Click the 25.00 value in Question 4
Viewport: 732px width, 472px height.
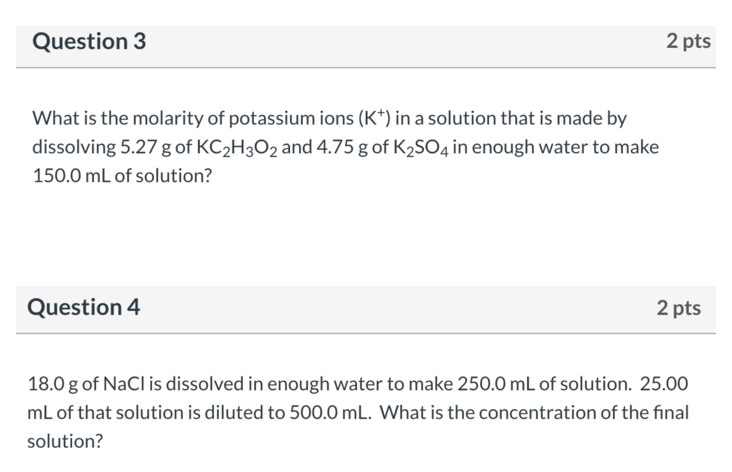point(664,384)
